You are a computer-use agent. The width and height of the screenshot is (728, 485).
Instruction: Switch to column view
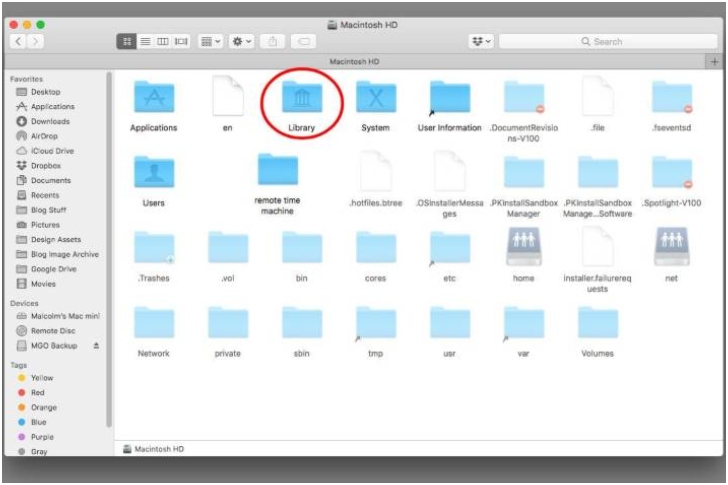[x=163, y=41]
